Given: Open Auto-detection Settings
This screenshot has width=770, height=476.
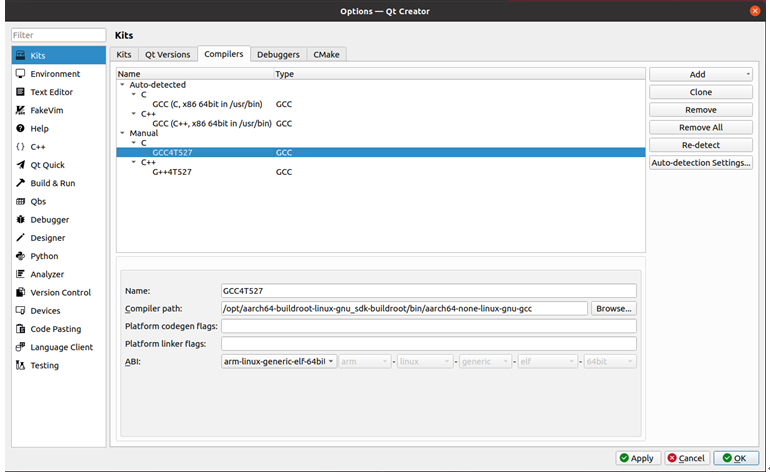Looking at the screenshot, I should 701,163.
